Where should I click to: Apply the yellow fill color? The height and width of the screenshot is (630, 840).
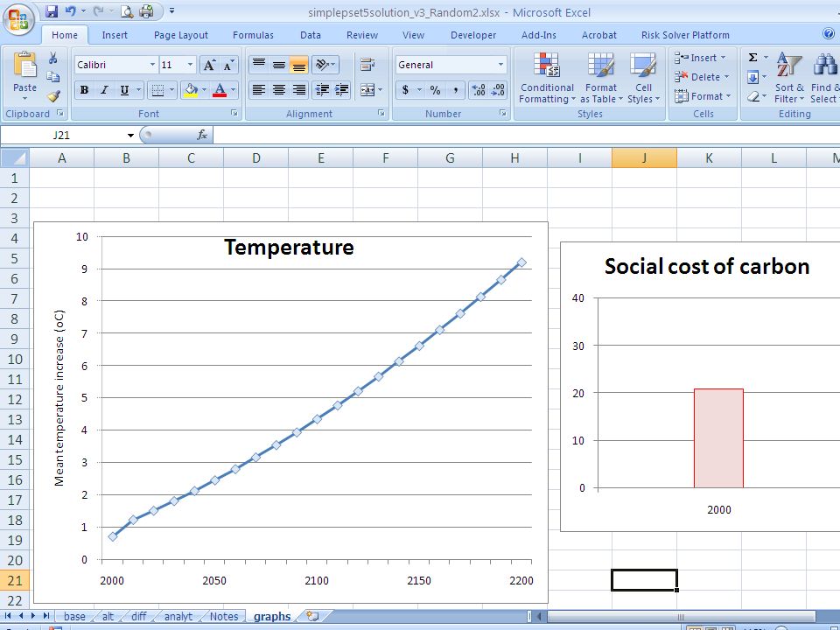(191, 90)
